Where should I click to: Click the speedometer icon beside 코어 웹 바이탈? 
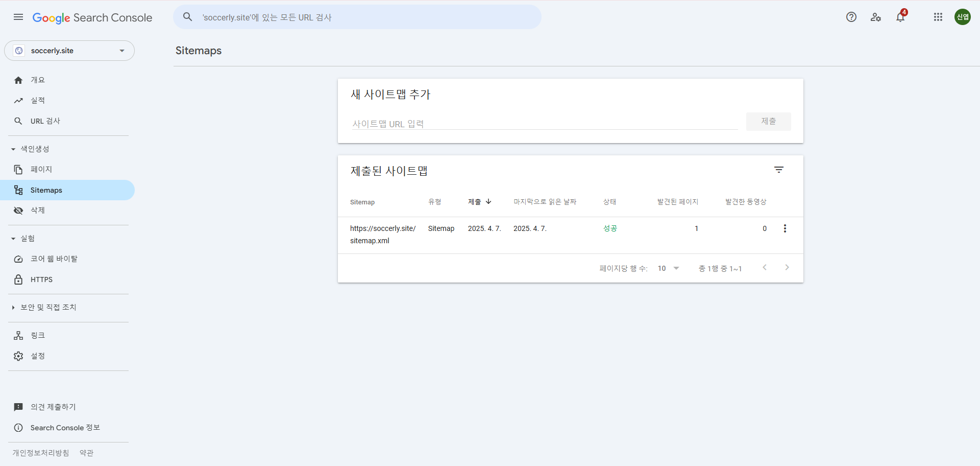pyautogui.click(x=18, y=259)
